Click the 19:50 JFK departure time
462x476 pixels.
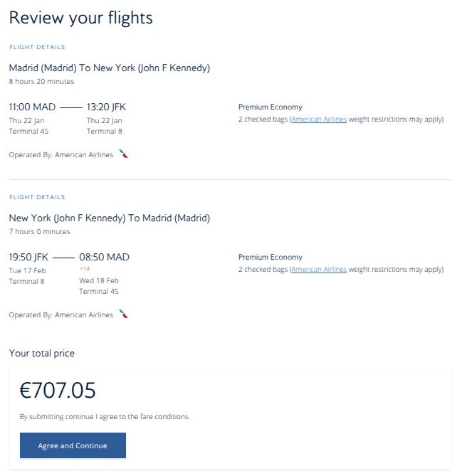(x=28, y=258)
